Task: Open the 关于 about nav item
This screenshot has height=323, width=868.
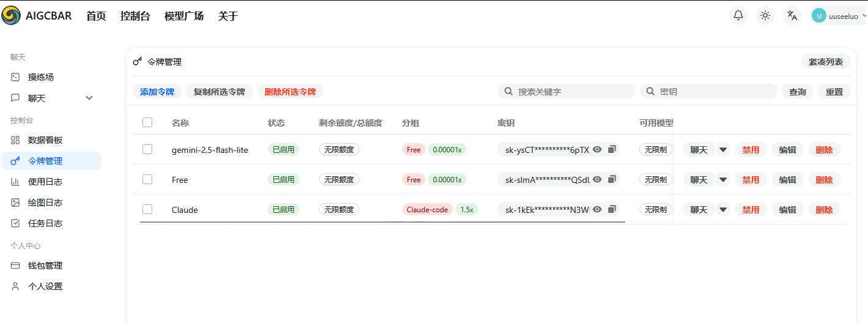Action: pos(228,16)
